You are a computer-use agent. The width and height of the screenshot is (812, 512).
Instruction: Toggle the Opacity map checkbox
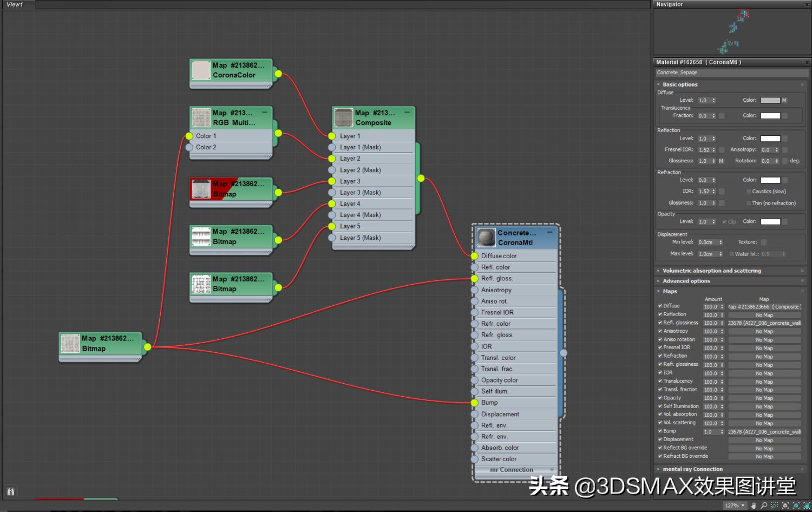[660, 398]
